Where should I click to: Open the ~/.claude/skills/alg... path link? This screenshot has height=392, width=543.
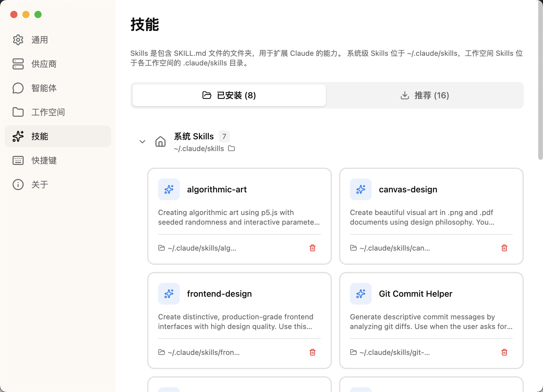202,248
